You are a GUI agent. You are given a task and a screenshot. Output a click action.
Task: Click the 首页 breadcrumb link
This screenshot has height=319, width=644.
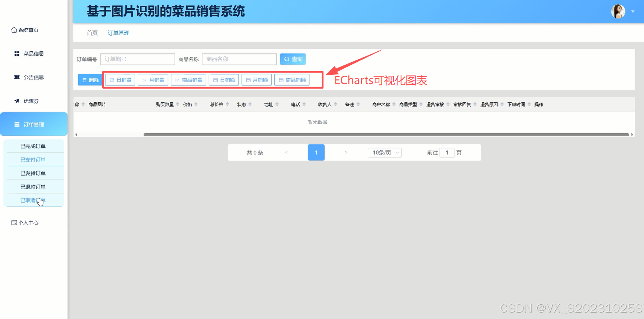(92, 33)
